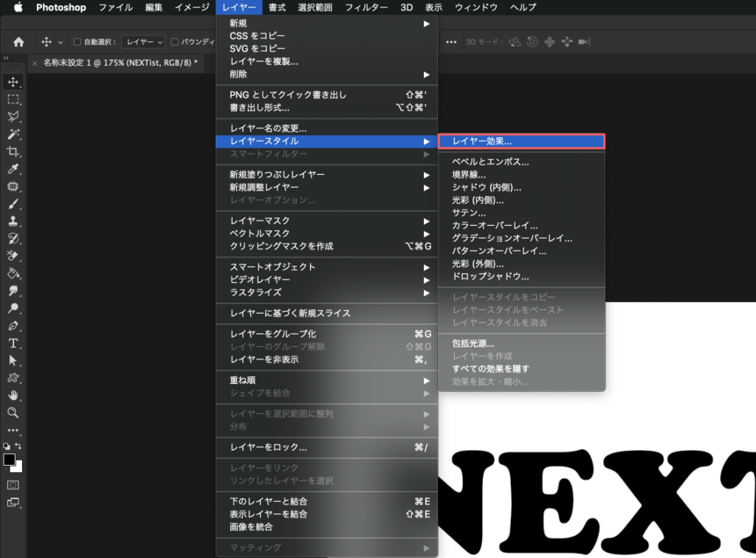Select the Type tool
The height and width of the screenshot is (558, 756).
coord(13,343)
